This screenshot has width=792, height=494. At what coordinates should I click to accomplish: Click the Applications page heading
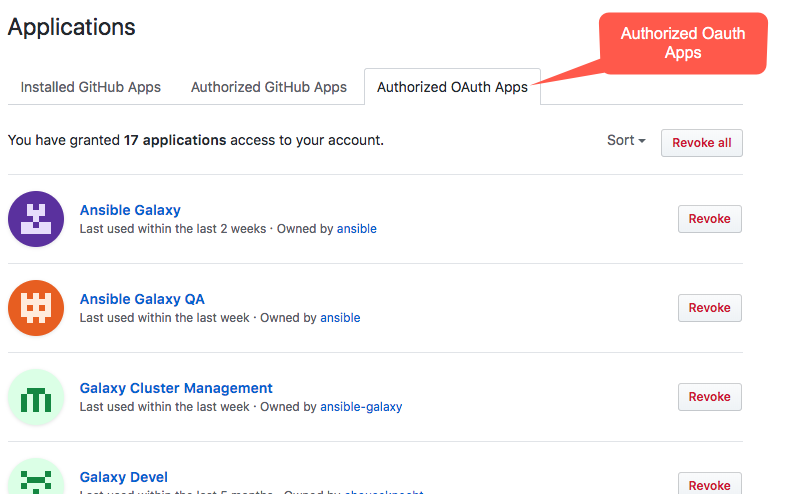[x=72, y=27]
